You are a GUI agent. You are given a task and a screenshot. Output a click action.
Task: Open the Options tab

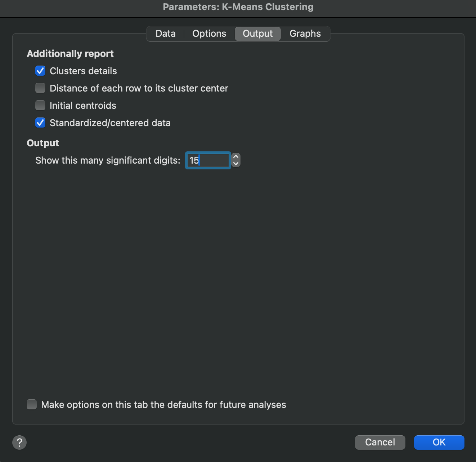209,34
